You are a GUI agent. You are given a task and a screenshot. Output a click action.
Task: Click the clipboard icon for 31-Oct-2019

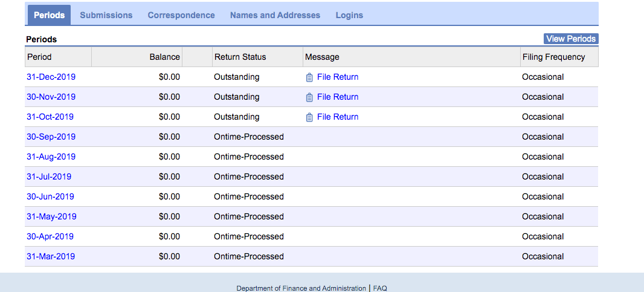[x=309, y=117]
